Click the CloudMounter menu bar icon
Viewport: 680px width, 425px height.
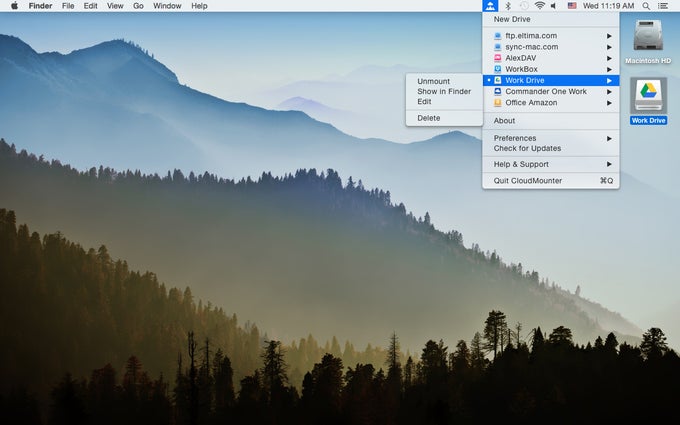(490, 6)
